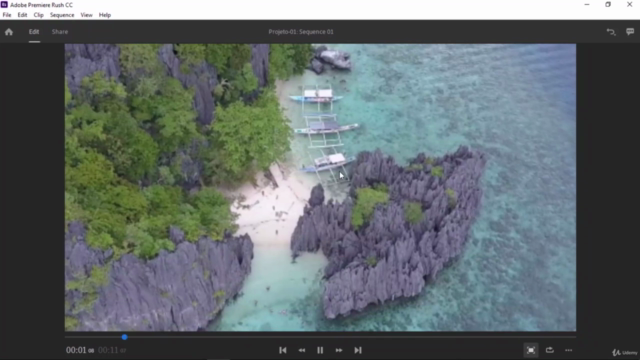Click the Undo arrow icon
The width and height of the screenshot is (640, 360).
[x=611, y=32]
